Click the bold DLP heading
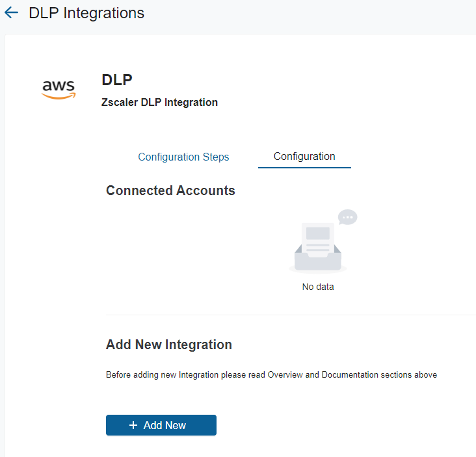Image resolution: width=476 pixels, height=457 pixels. pyautogui.click(x=117, y=80)
